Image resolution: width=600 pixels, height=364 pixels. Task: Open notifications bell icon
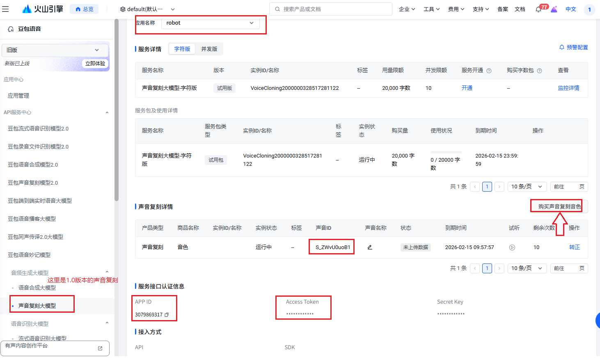pyautogui.click(x=538, y=9)
